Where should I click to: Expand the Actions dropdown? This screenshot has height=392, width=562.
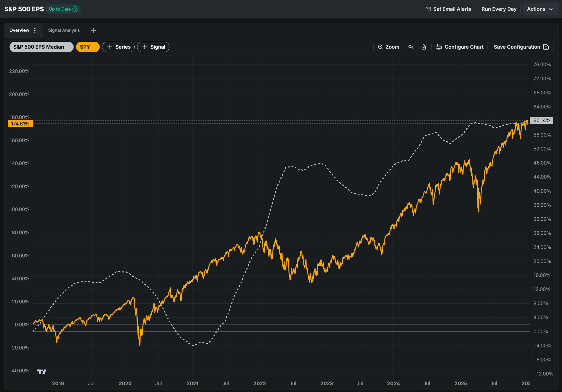pos(540,9)
